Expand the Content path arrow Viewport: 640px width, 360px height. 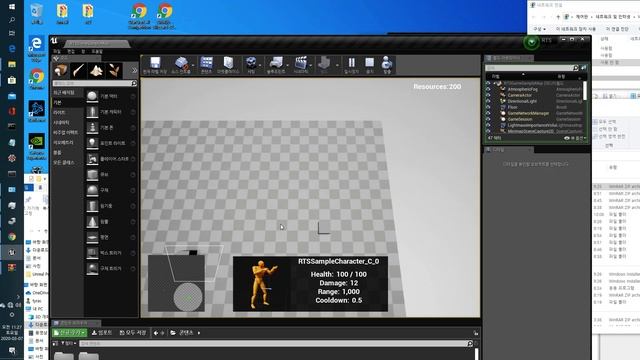(199, 333)
